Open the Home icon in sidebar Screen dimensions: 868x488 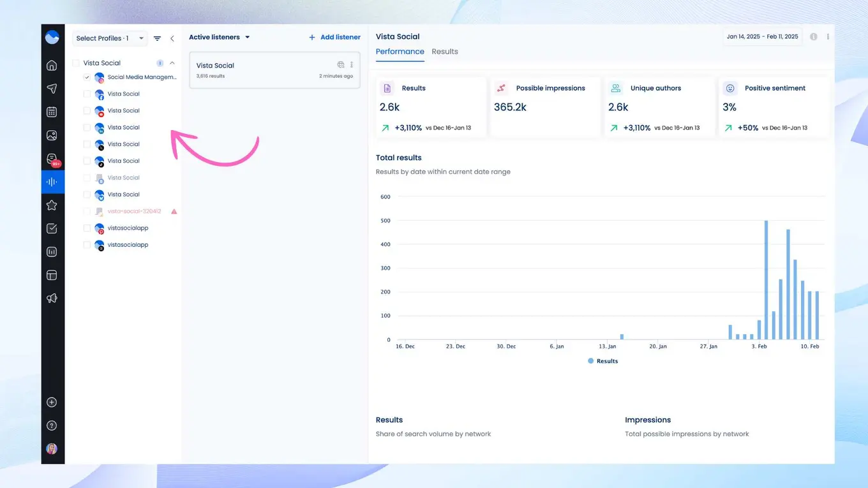(52, 65)
